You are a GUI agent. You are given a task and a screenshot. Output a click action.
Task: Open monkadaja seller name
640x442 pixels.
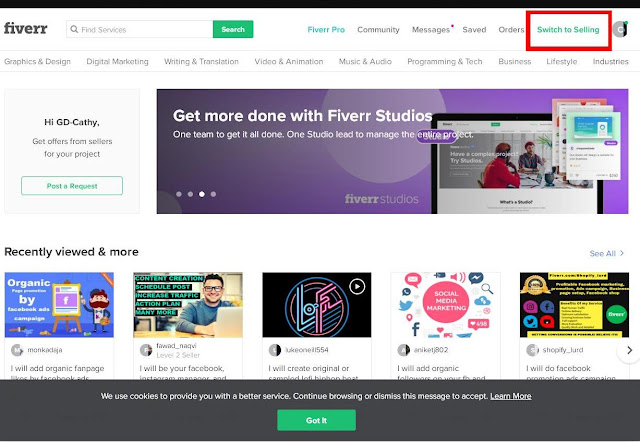coord(45,350)
